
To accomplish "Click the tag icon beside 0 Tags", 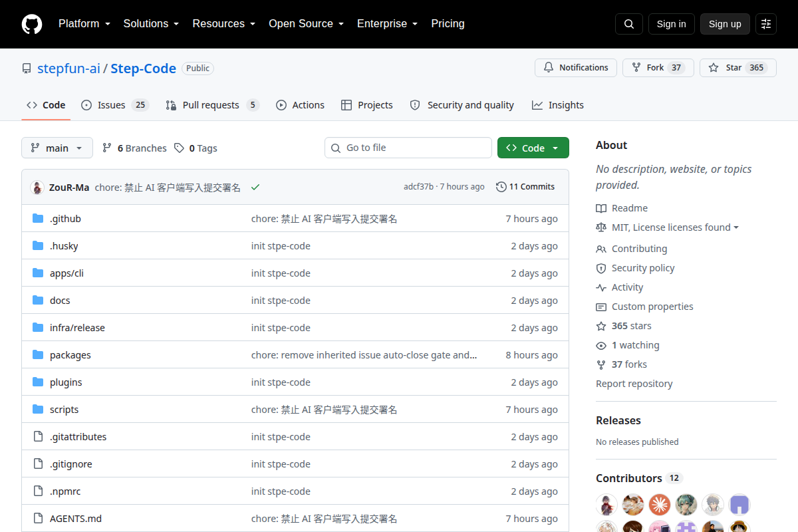I will point(179,148).
